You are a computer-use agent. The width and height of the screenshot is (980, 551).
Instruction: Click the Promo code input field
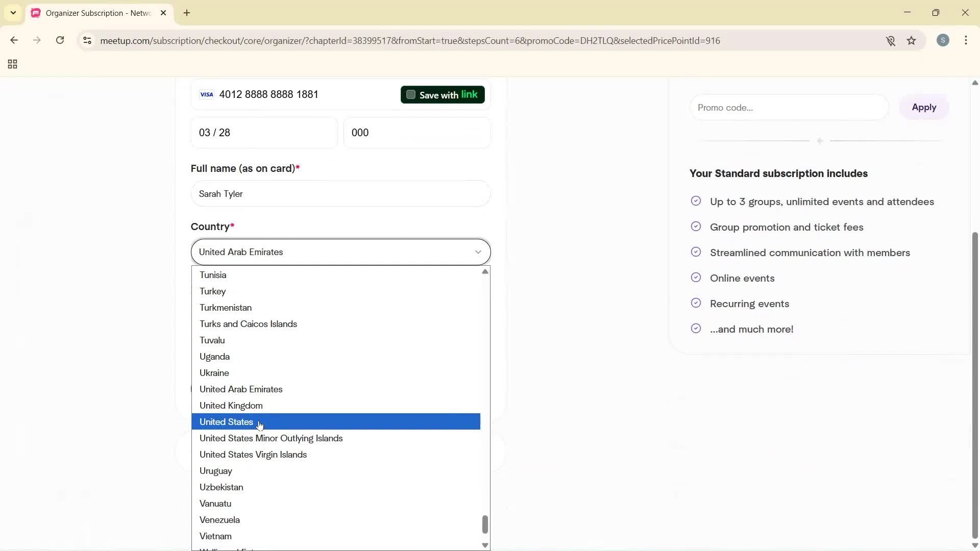click(x=789, y=107)
